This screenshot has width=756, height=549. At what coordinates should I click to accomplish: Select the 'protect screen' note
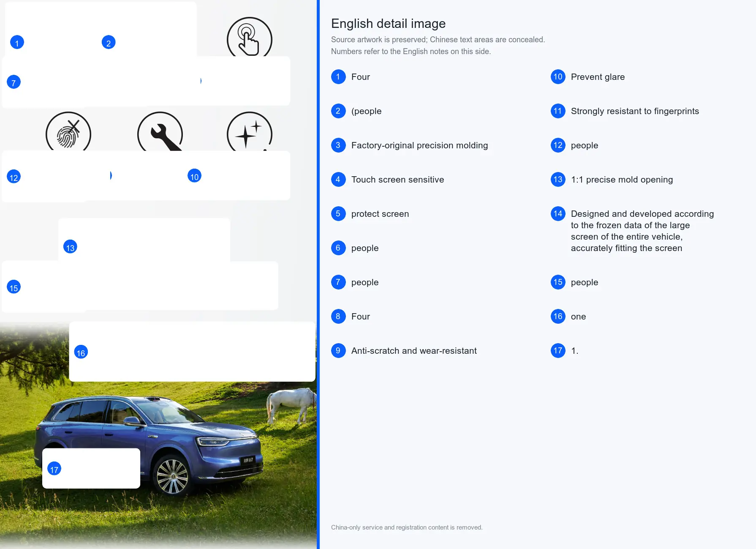(x=380, y=214)
